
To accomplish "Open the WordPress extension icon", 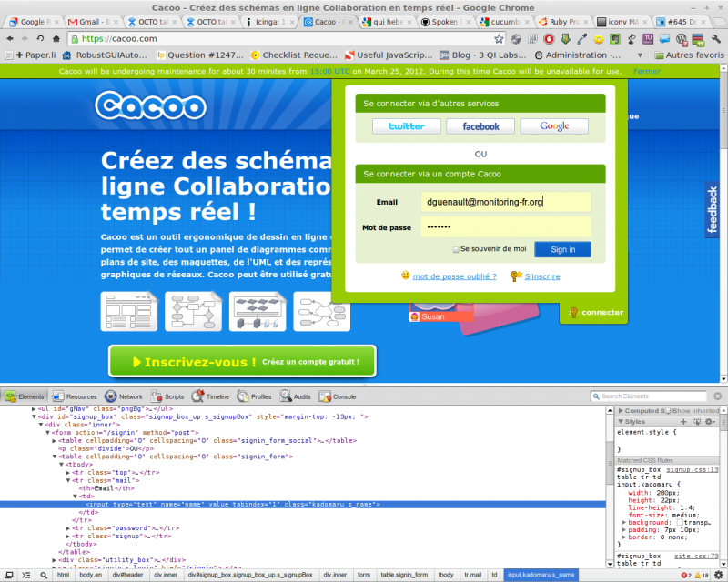I will coord(681,39).
